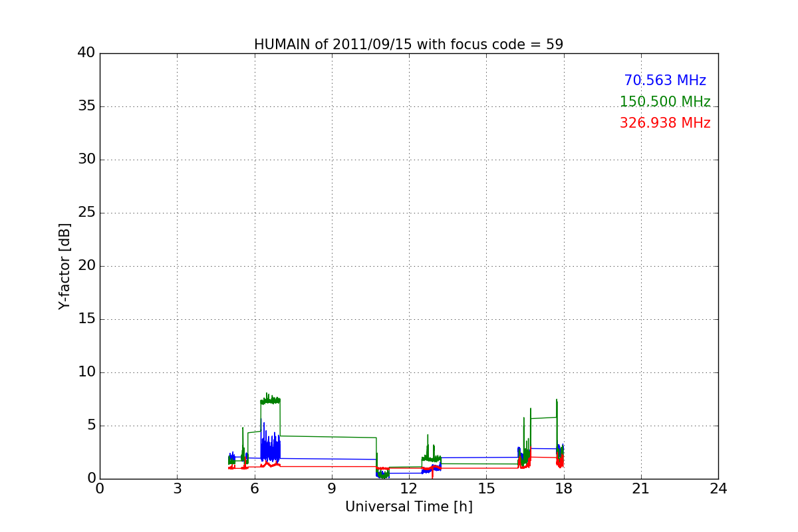
Task: Select the blue 70.563 MHz legend label
Action: 665,80
